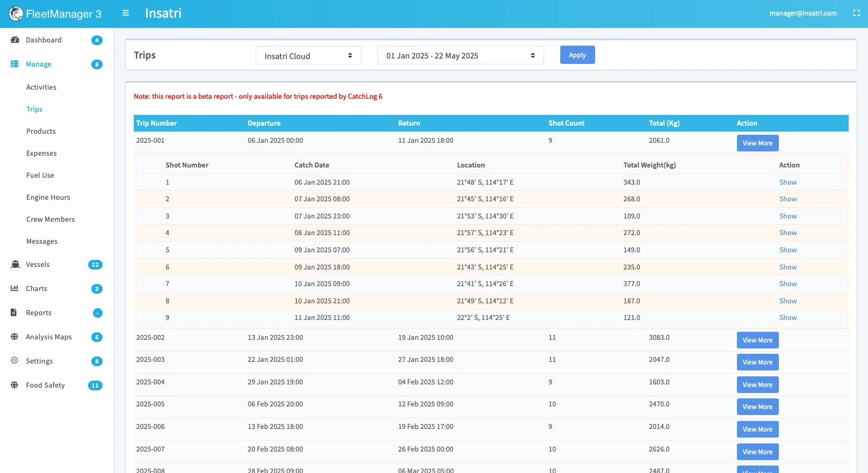Screen dimensions: 868x473
Task: Collapse the Manage sidebar section
Action: (39, 64)
